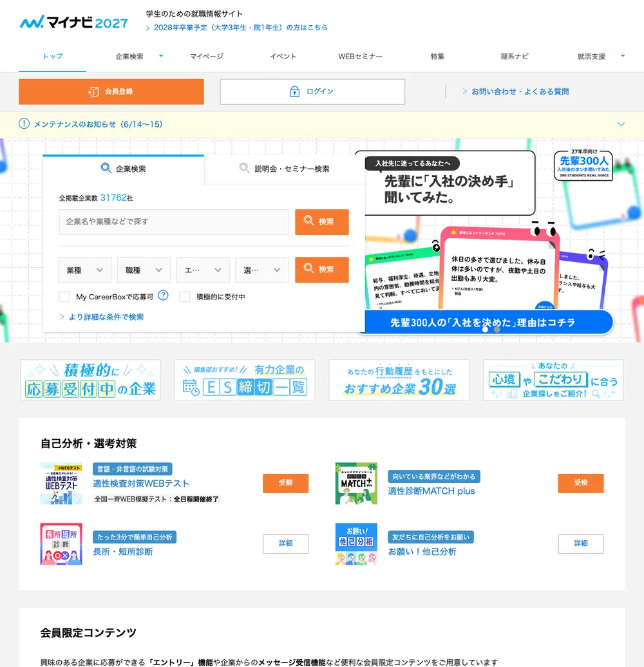Open 企業検索 in the navigation bar
The height and width of the screenshot is (667, 644).
[x=129, y=56]
